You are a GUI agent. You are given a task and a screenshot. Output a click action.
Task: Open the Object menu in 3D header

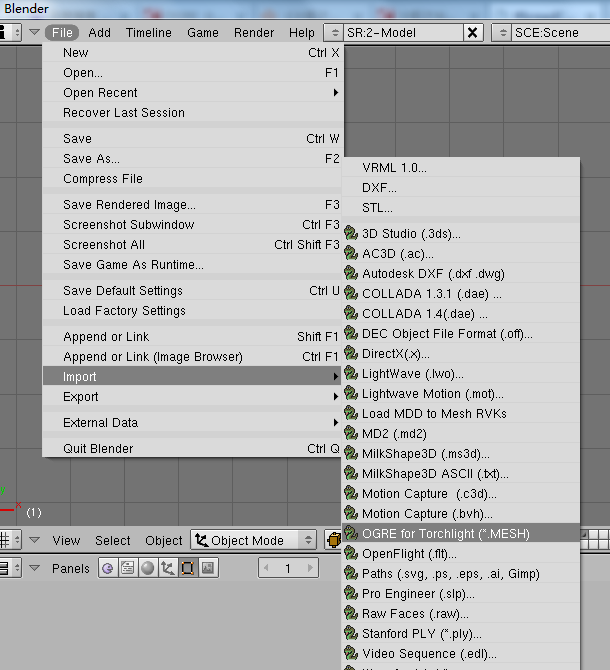click(x=164, y=541)
